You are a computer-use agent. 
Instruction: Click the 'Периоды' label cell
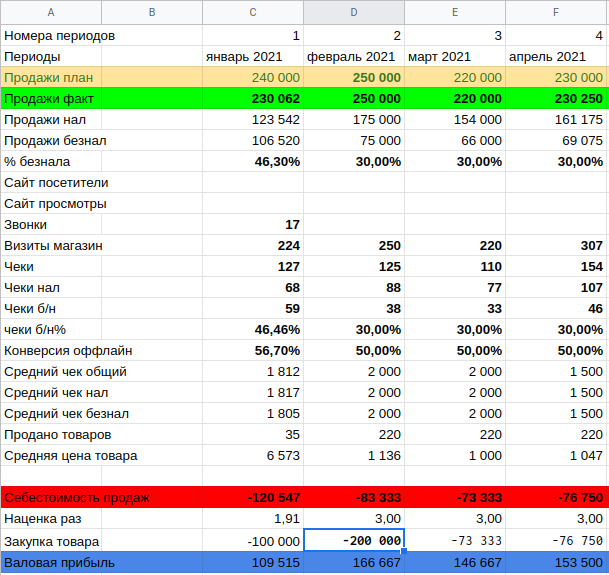point(32,57)
